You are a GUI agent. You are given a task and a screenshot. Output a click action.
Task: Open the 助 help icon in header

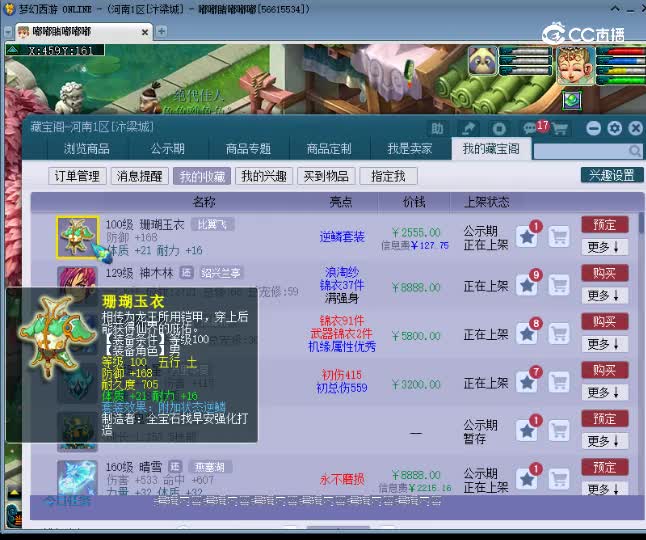tap(437, 129)
